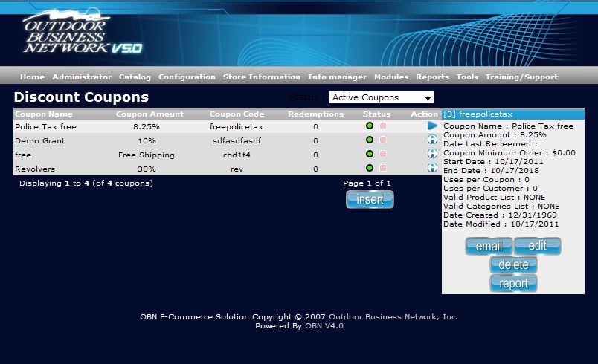Open the Training/Support menu
Viewport: 598px width, 364px height.
click(521, 77)
